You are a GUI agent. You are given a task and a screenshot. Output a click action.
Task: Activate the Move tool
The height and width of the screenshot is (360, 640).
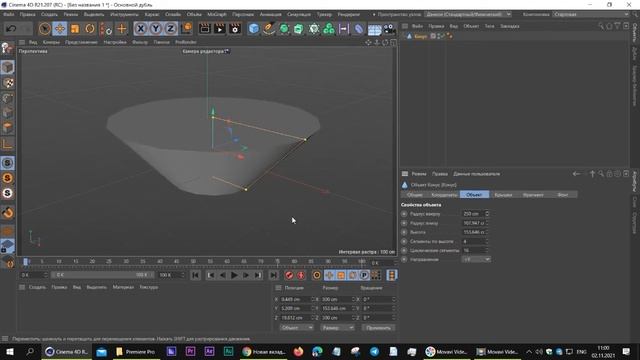point(60,29)
